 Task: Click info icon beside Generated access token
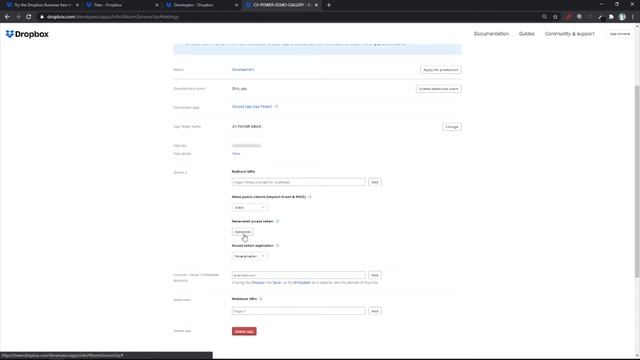[278, 221]
